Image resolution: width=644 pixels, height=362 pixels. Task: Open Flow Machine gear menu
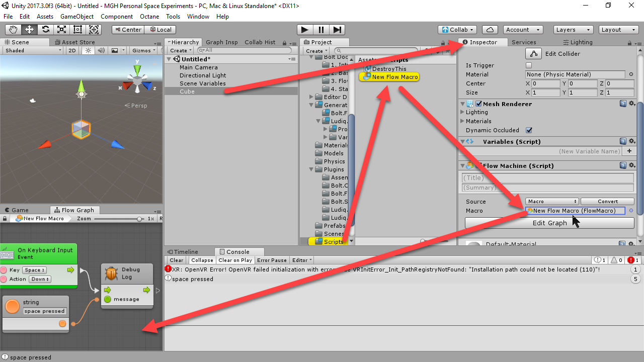tap(632, 165)
